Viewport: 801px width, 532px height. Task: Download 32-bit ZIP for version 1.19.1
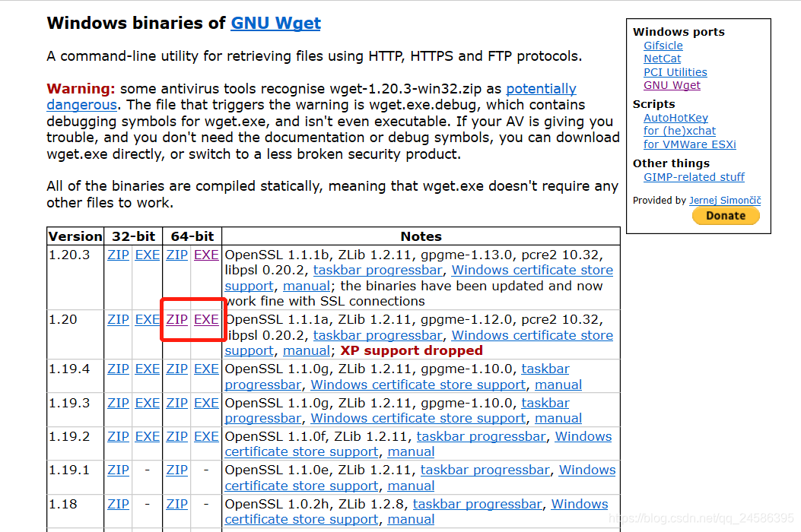point(118,470)
